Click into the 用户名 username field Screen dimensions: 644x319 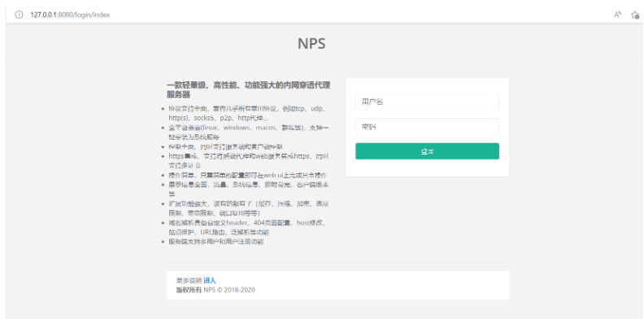[427, 102]
